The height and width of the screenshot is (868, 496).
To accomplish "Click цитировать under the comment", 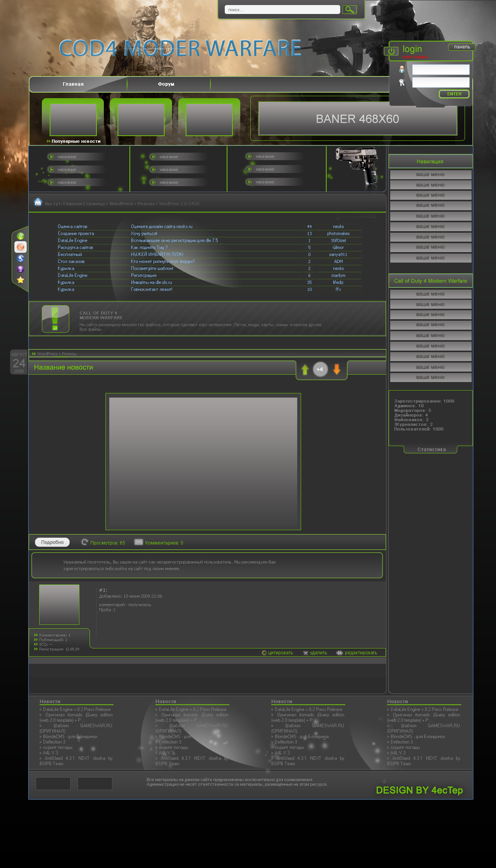I will pos(281,653).
